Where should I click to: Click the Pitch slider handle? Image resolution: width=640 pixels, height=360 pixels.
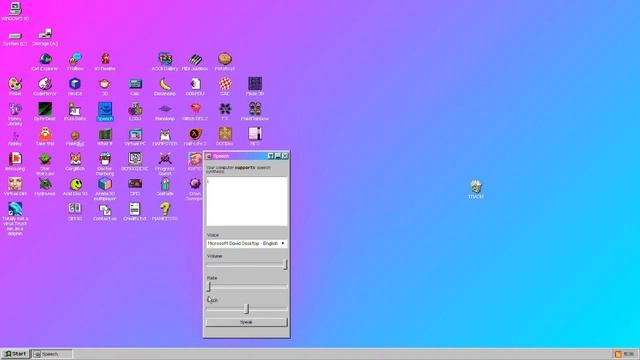pyautogui.click(x=247, y=309)
